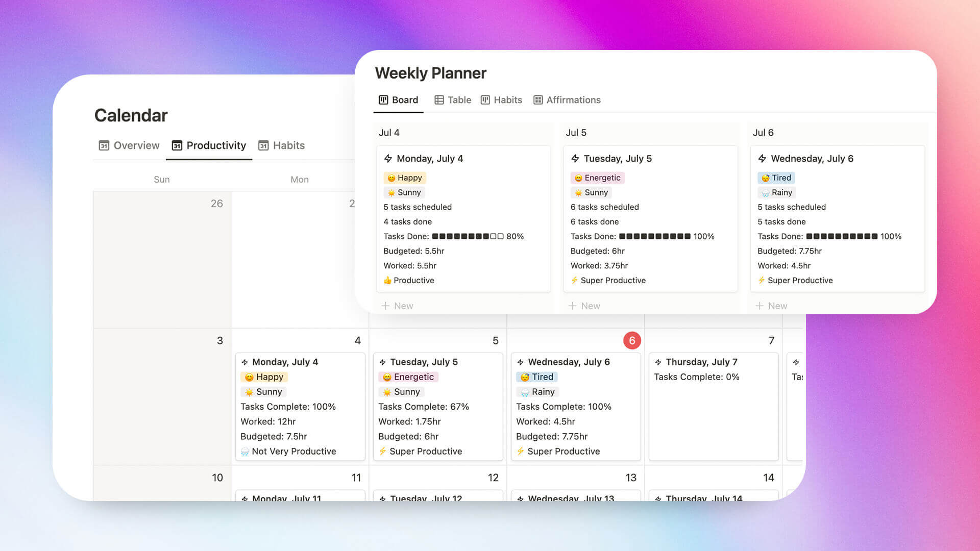Click the Tasks Done progress bar on Monday
Screen dimensions: 980x551
click(x=467, y=236)
